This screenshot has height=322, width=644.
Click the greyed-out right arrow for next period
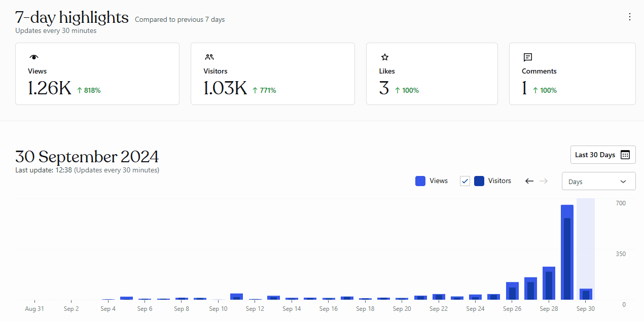pyautogui.click(x=544, y=181)
